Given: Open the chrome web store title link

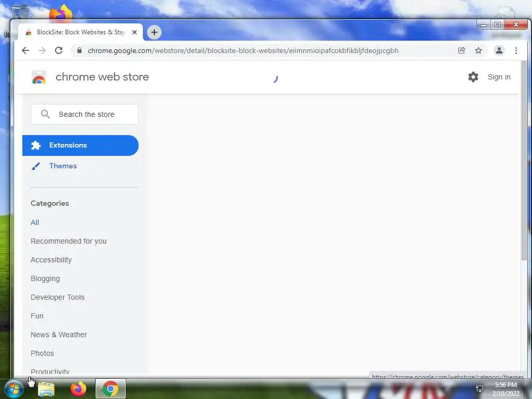Looking at the screenshot, I should coord(102,77).
